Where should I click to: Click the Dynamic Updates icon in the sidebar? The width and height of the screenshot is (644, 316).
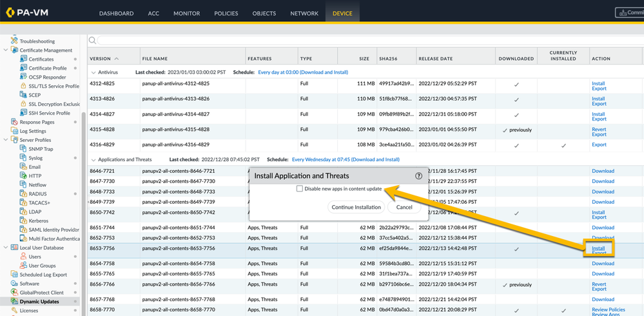pos(14,301)
